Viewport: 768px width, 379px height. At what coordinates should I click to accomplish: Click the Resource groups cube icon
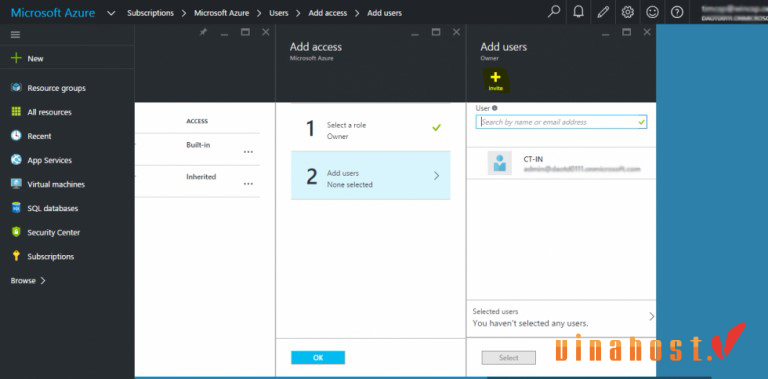(x=16, y=88)
